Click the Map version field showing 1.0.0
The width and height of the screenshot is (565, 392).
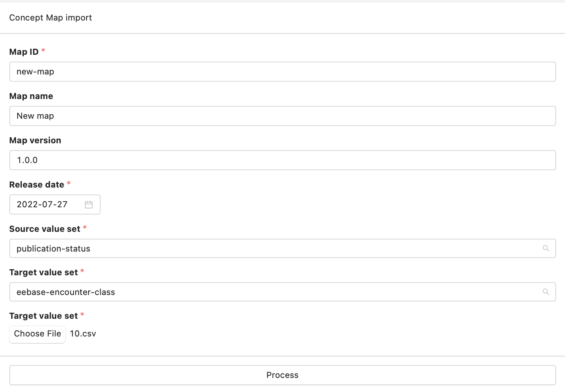tap(282, 160)
